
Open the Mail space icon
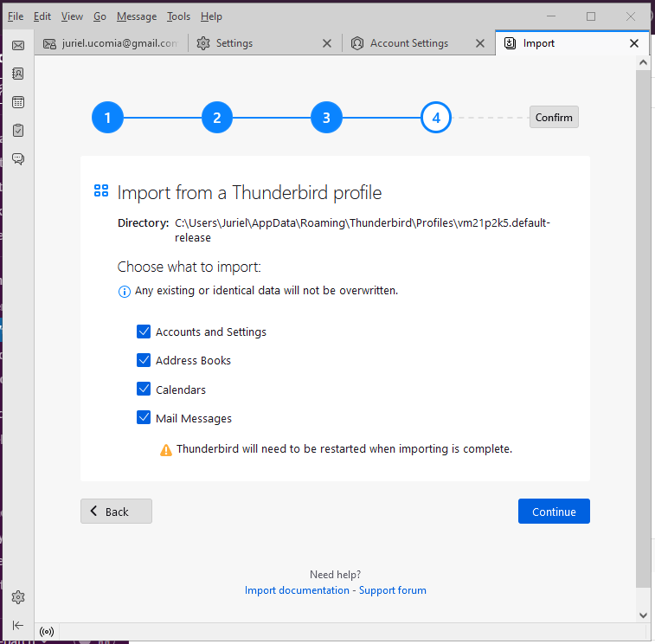pyautogui.click(x=18, y=45)
